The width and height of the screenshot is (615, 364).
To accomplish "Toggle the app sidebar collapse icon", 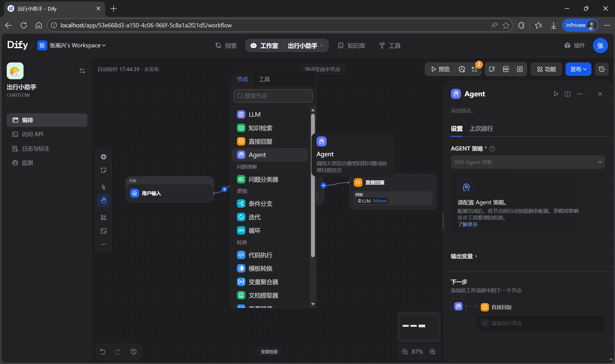I will (x=82, y=71).
